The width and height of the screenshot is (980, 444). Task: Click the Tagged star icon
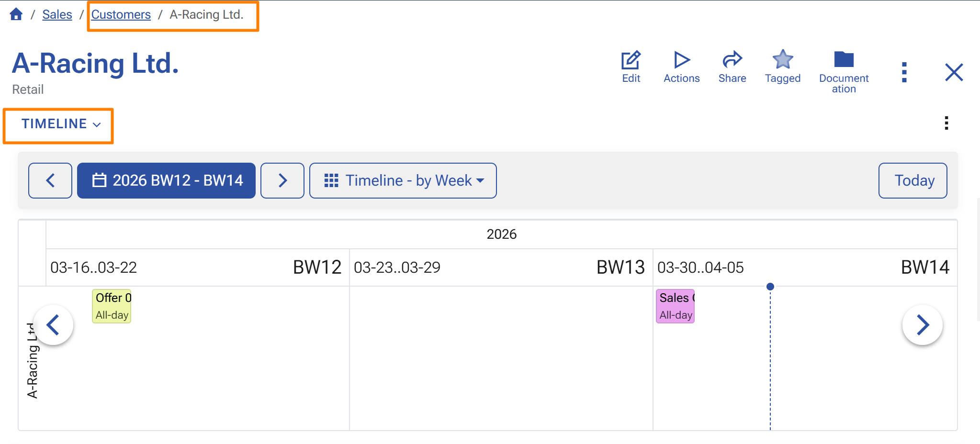(x=782, y=66)
